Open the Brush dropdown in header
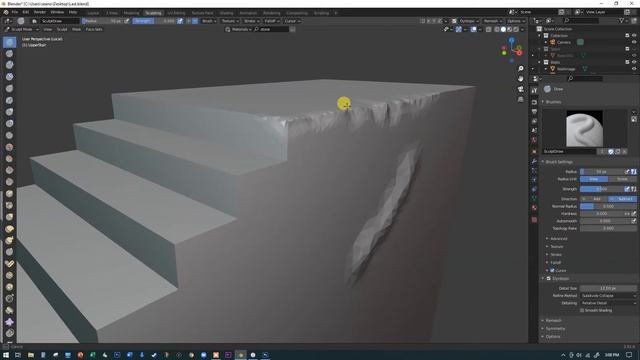This screenshot has width=640, height=360. tap(209, 21)
